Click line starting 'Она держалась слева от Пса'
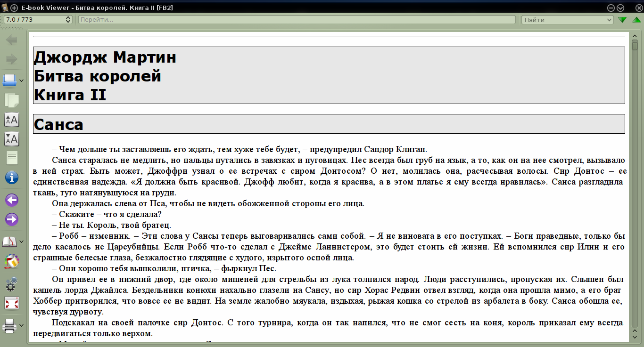 [x=208, y=203]
